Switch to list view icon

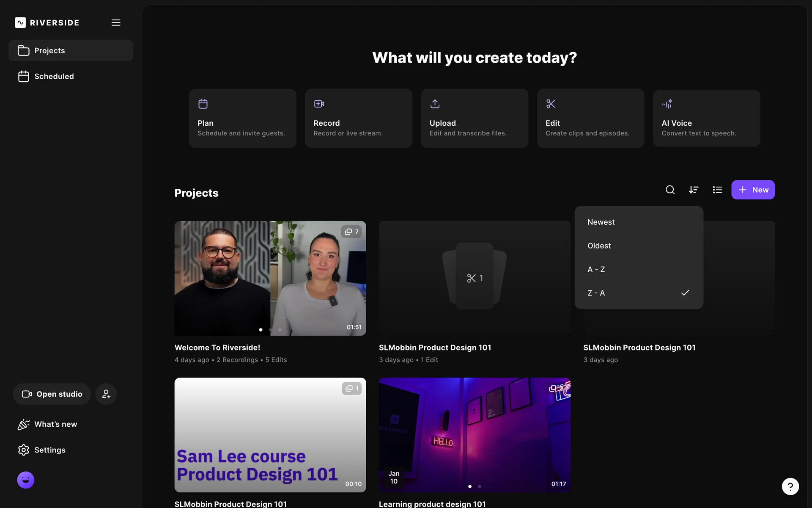717,190
